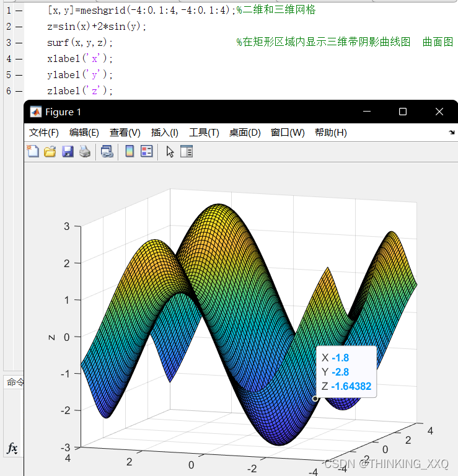458x476 pixels.
Task: Click the comment %二维和三维网格
Action: pos(276,10)
